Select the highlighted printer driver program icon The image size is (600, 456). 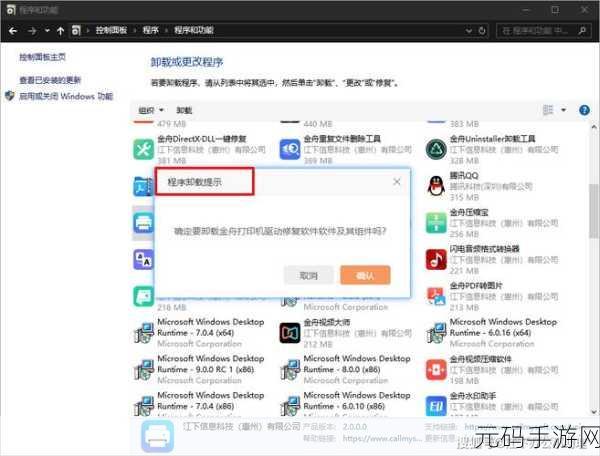click(x=143, y=223)
